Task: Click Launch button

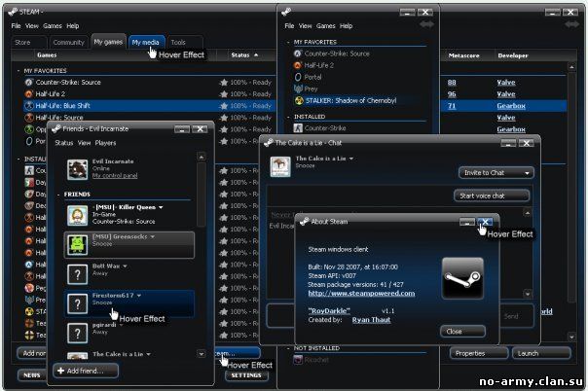Action: pos(541,353)
